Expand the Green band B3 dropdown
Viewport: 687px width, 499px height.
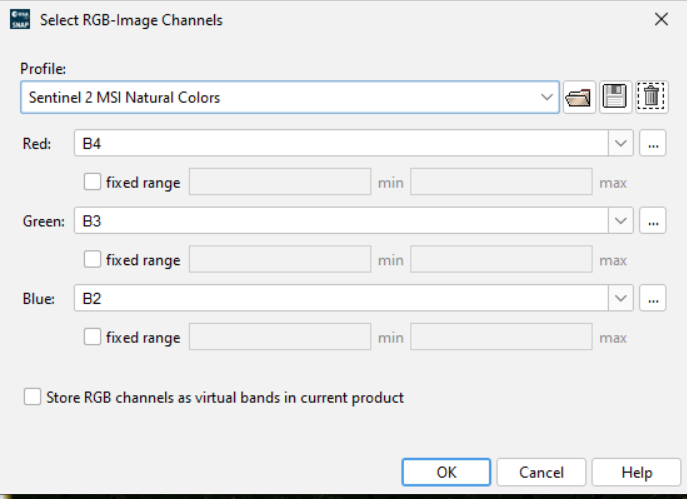621,221
